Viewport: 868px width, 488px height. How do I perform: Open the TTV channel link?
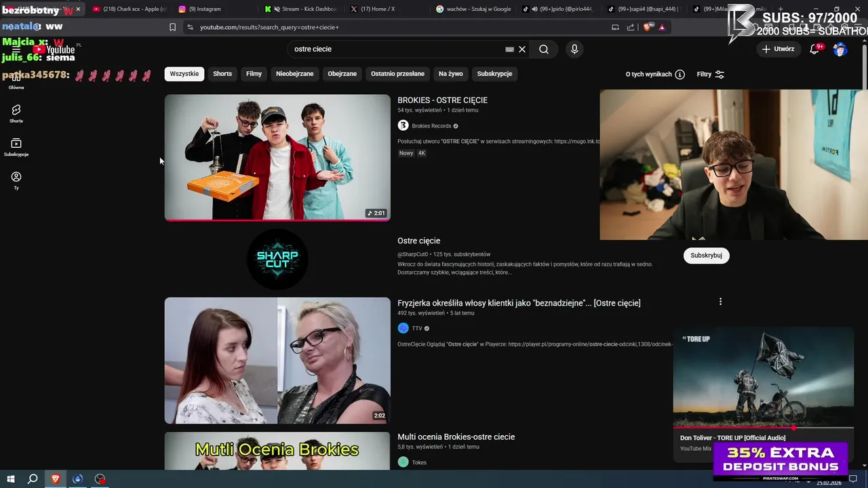[417, 328]
